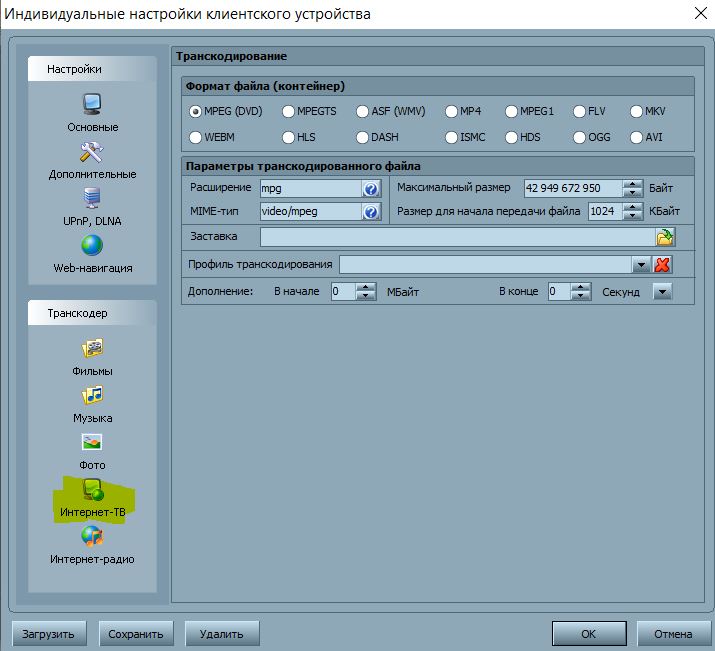715x651 pixels.
Task: Open the Основные settings icon
Action: 92,104
